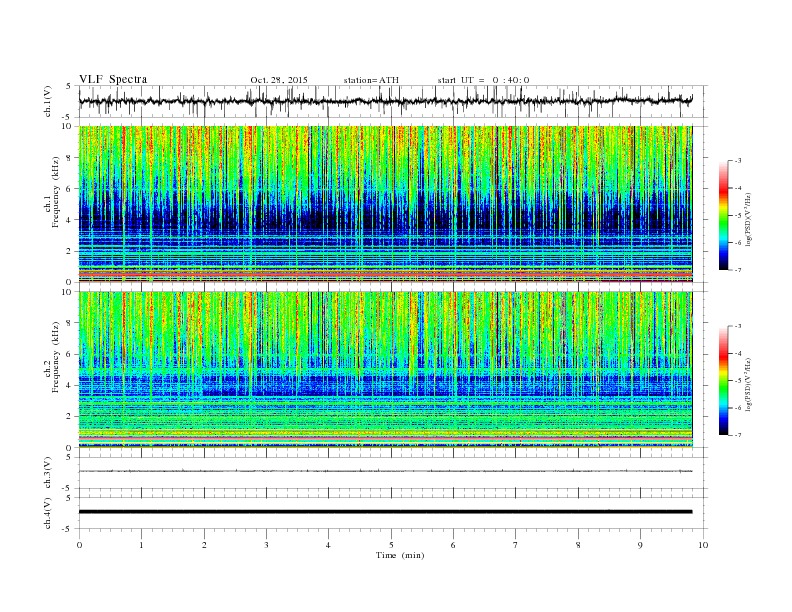Click the 'VLF Spectra' title text

pos(113,79)
